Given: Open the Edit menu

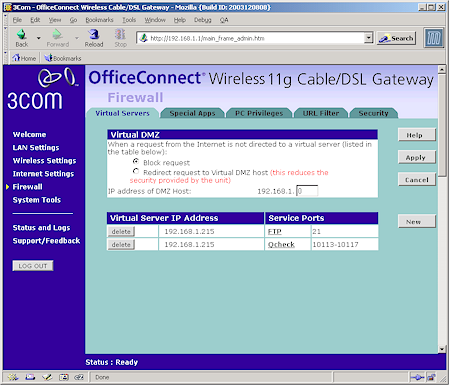Looking at the screenshot, I should tap(35, 20).
